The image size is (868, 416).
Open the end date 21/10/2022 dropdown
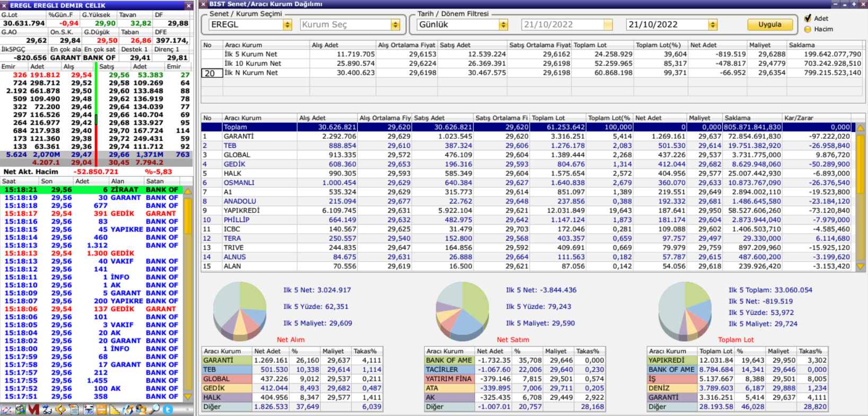[713, 25]
